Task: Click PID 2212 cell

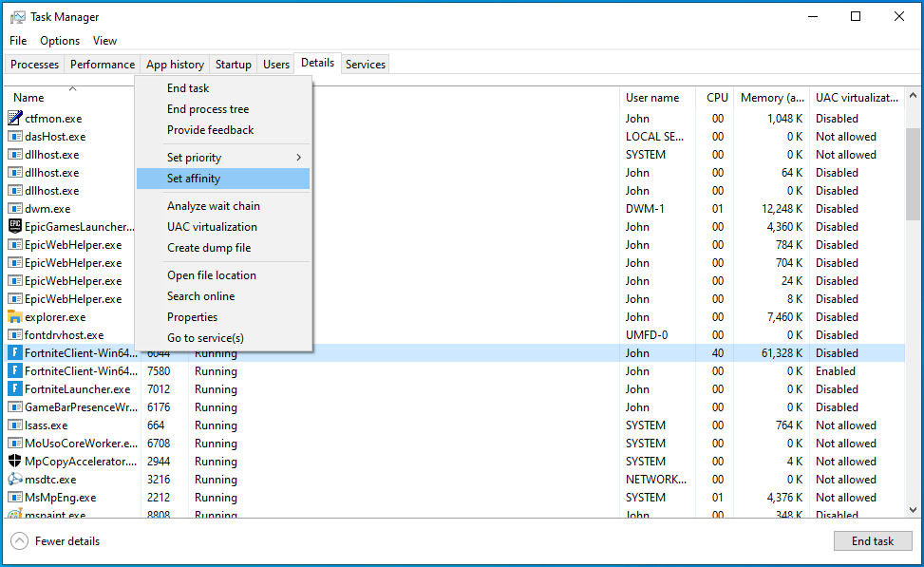Action: pyautogui.click(x=159, y=498)
